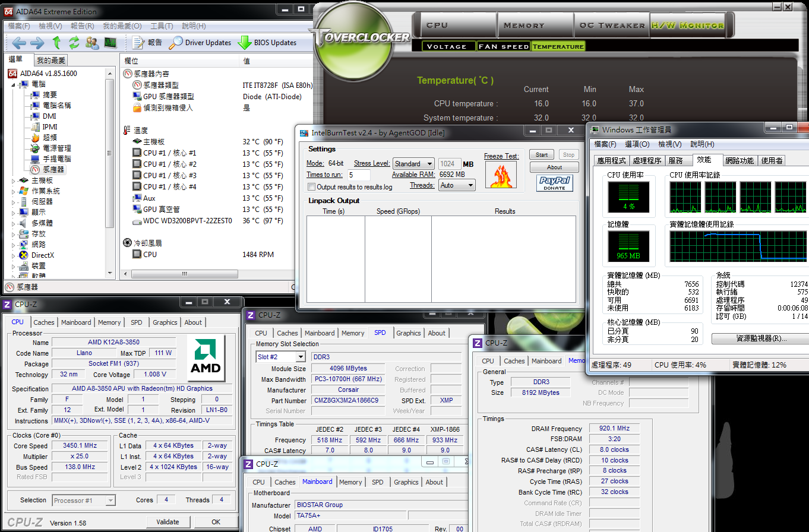Click the WDC WD3200BPVT-22ZEST0 temperature row
809x532 pixels.
(208, 221)
